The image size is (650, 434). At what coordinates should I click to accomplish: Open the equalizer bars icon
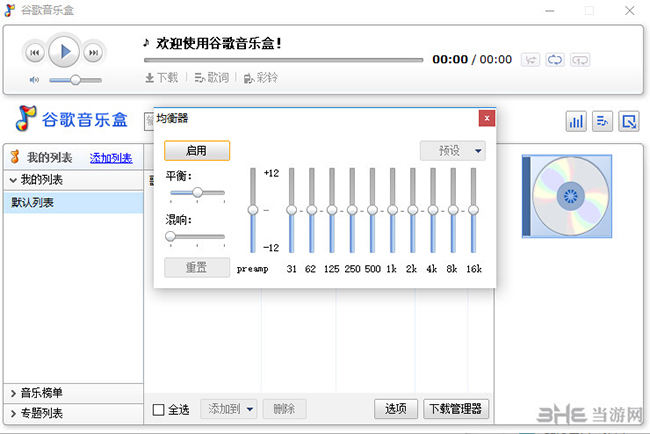coord(576,121)
